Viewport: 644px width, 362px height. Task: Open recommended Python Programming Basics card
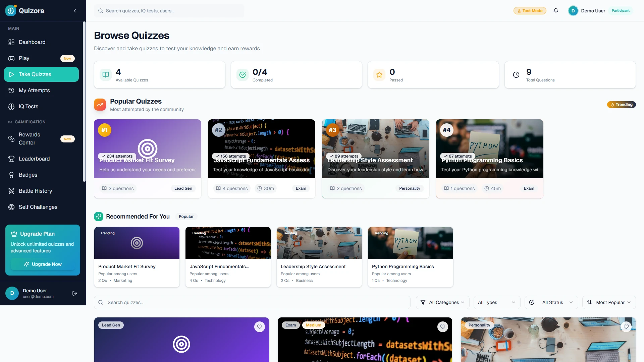click(411, 257)
